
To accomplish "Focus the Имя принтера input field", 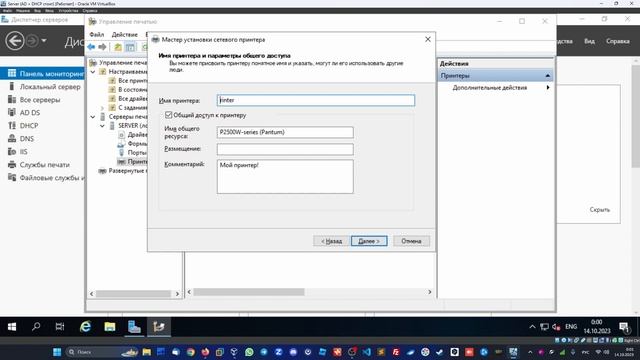I will point(316,100).
